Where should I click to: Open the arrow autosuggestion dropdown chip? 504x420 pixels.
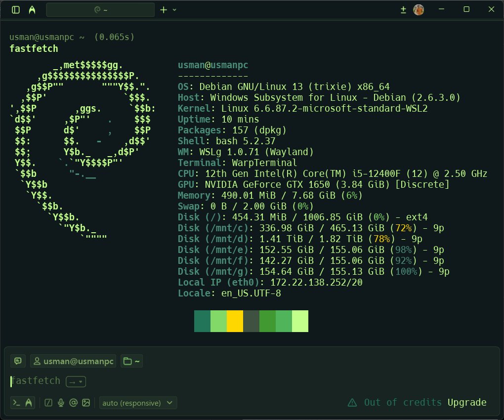coord(76,382)
